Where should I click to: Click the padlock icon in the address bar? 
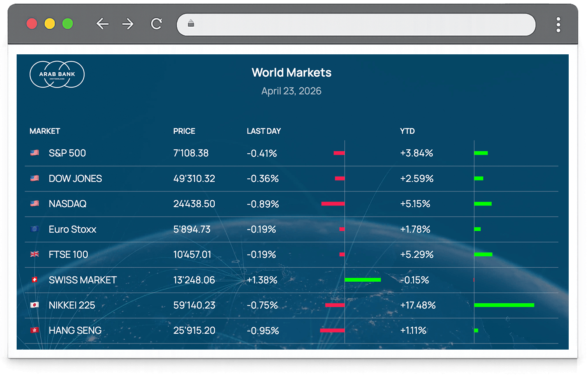191,24
